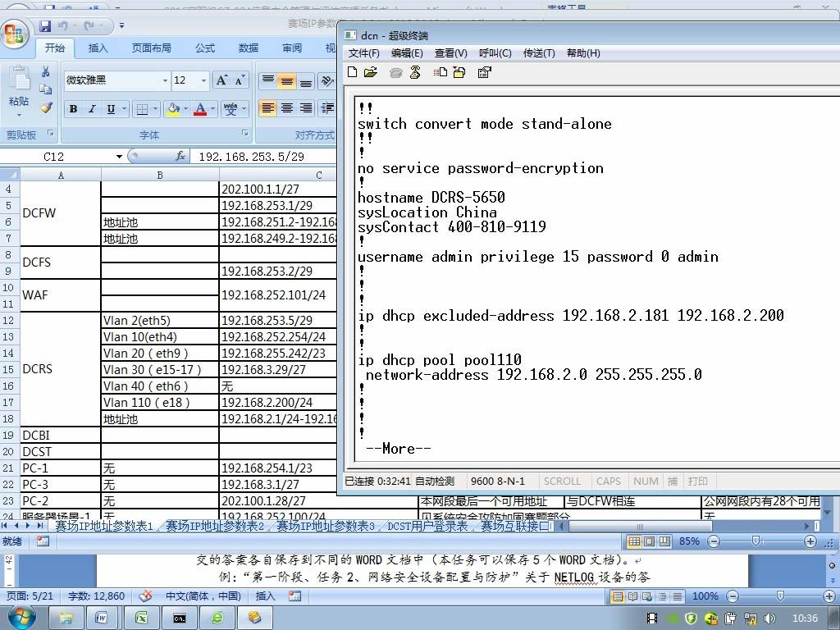Paste with the 粘贴 clipboard button
This screenshot has height=630, width=840.
19,91
